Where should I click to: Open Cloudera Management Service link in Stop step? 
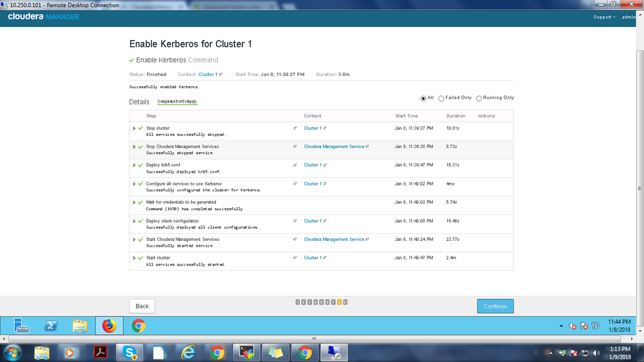coord(334,147)
